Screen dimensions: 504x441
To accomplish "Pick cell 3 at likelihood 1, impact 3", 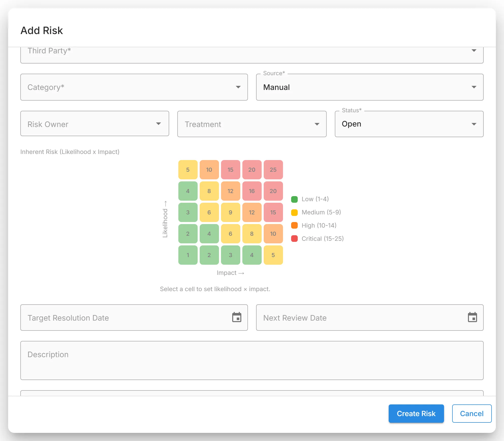I will [x=230, y=255].
